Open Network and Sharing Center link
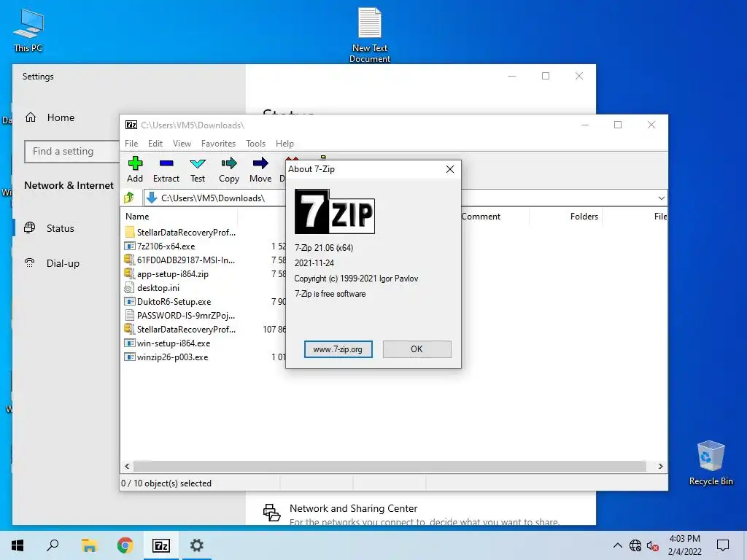The height and width of the screenshot is (560, 747). point(353,508)
